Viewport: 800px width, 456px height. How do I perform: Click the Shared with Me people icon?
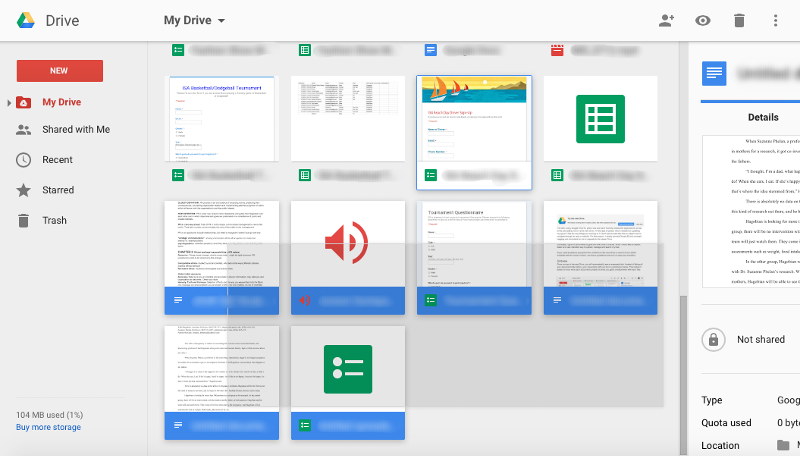click(x=23, y=130)
